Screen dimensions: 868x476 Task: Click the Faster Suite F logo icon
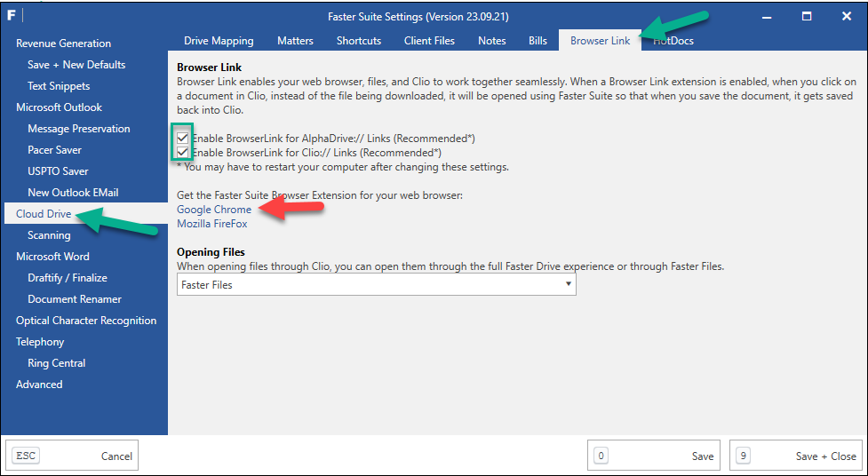tap(12, 15)
